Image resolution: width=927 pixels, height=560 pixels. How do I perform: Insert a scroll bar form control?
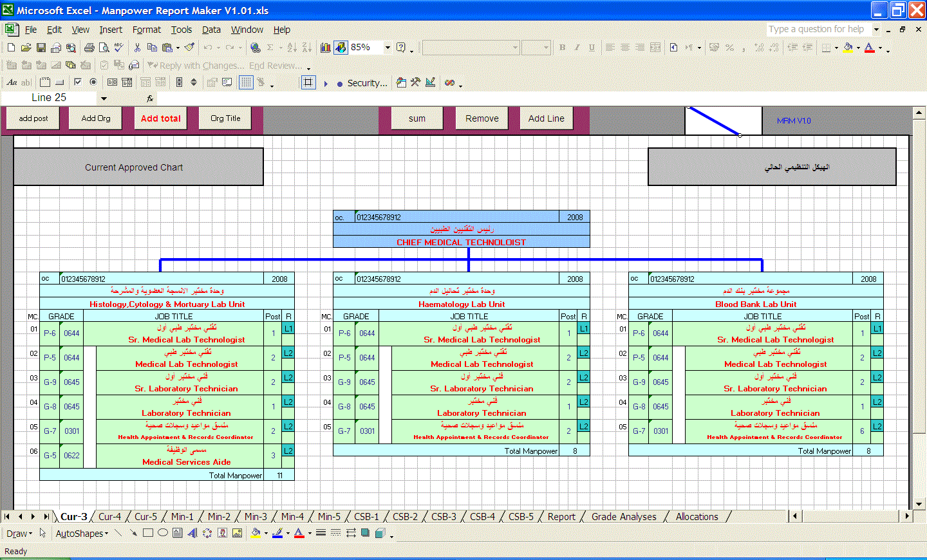click(x=179, y=82)
